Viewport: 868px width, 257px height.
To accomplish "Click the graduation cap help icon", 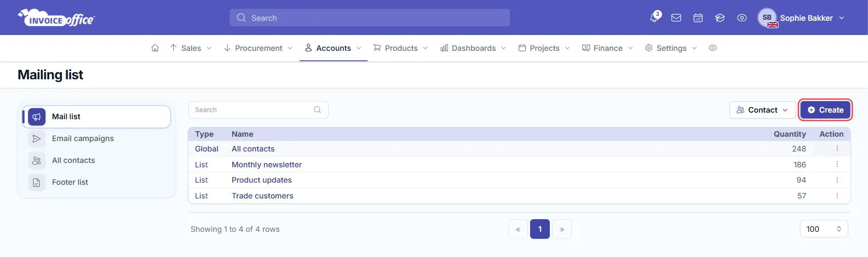I will pos(720,18).
